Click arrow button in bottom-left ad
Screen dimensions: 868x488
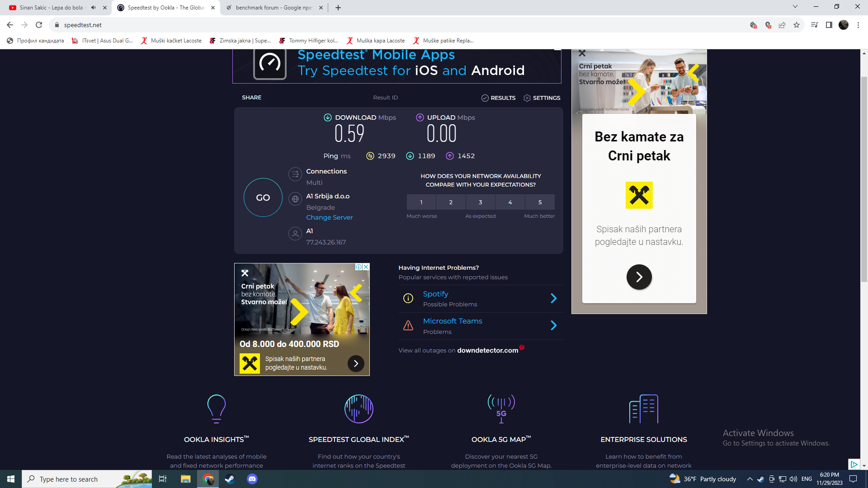click(356, 363)
